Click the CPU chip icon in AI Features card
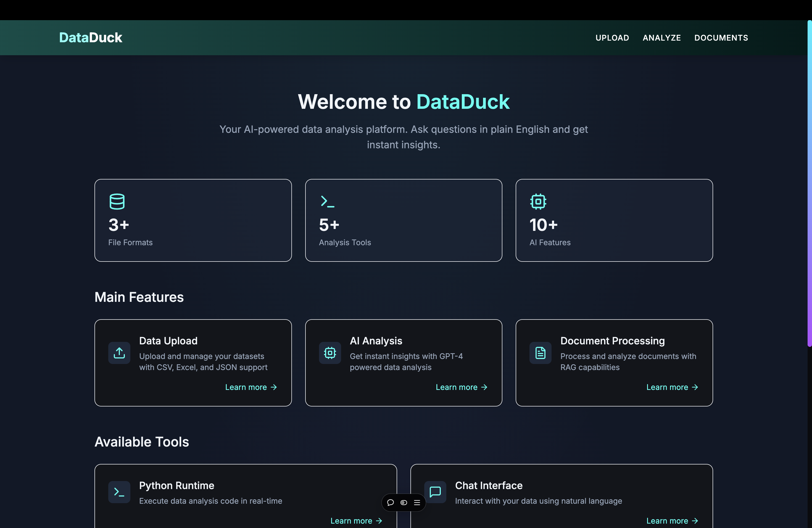 coord(538,201)
